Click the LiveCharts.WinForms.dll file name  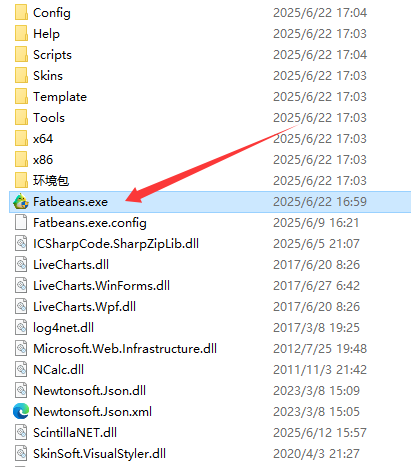pos(101,286)
